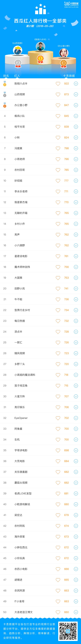Click the gold medal rank icon

[5, 83]
